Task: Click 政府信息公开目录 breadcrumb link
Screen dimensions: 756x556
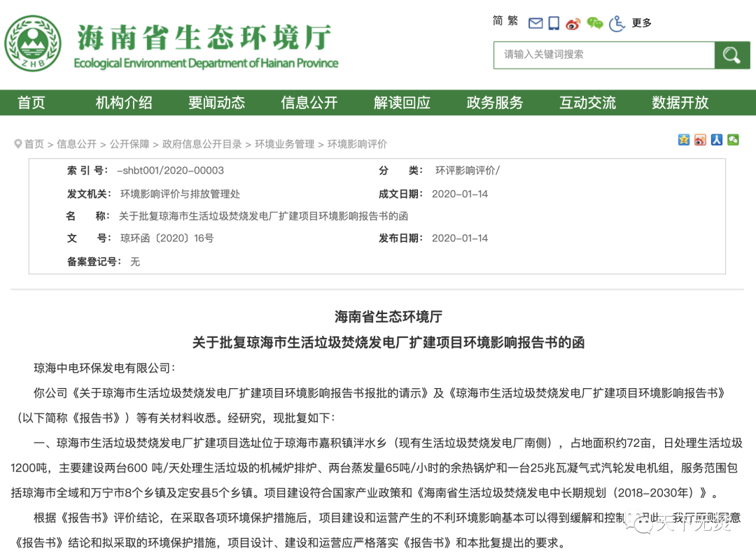Action: 202,144
